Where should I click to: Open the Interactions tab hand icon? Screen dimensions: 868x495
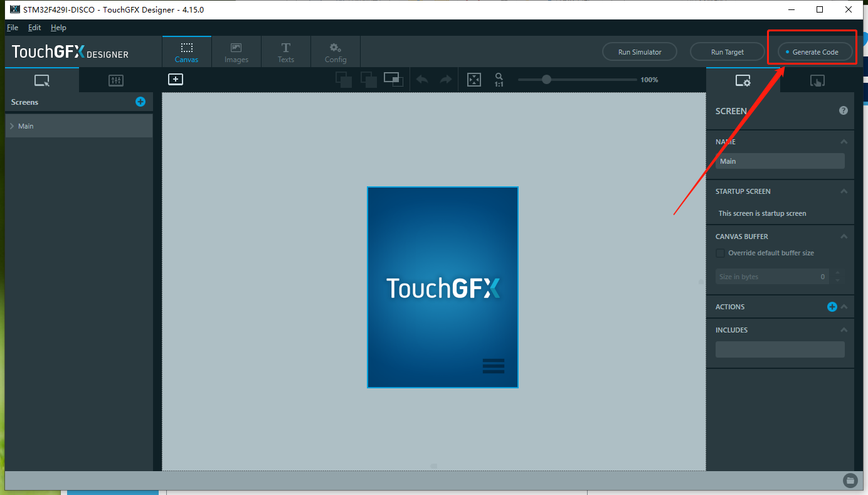pos(817,80)
